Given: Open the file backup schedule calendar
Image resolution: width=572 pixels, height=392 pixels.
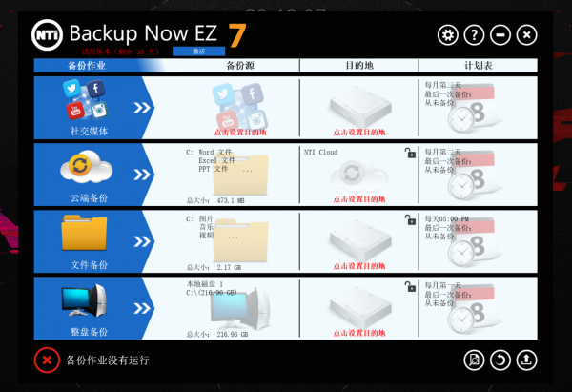Looking at the screenshot, I should tap(471, 242).
